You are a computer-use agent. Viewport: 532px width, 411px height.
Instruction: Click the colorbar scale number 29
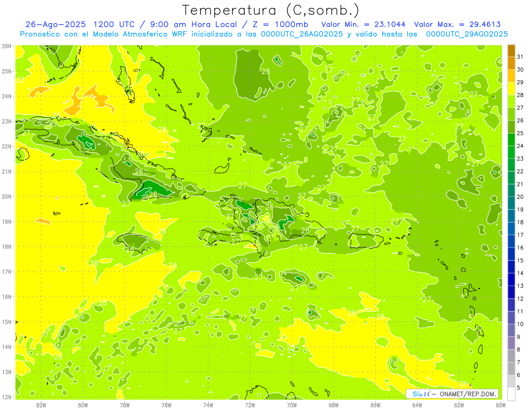coord(520,82)
